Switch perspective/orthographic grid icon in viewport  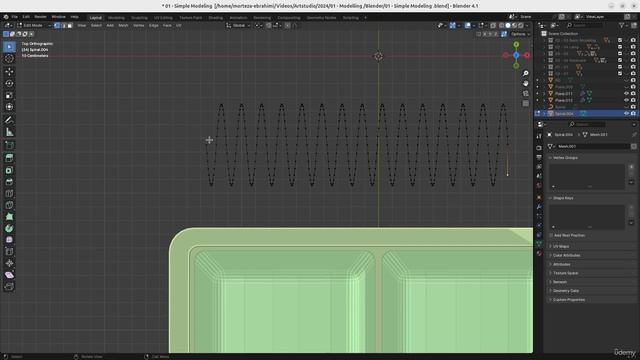coord(526,104)
